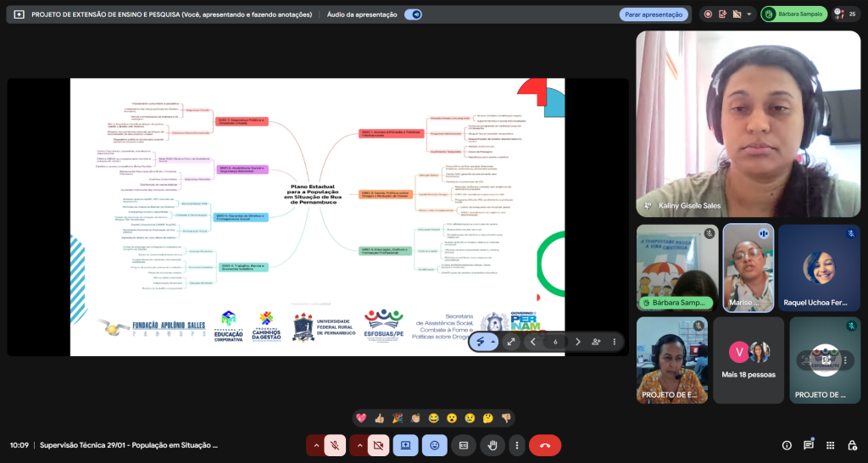Open more options in the call toolbar
Screen dimensions: 868x463
click(x=516, y=445)
